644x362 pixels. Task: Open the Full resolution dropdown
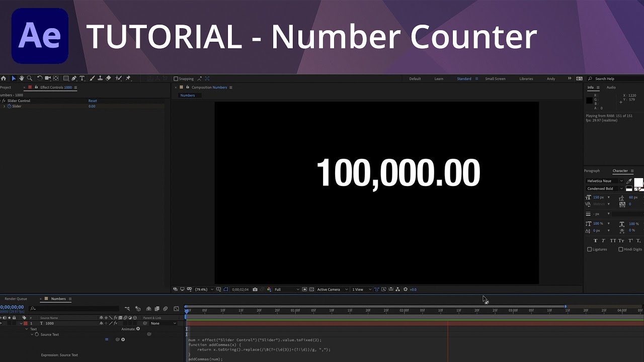(x=287, y=290)
